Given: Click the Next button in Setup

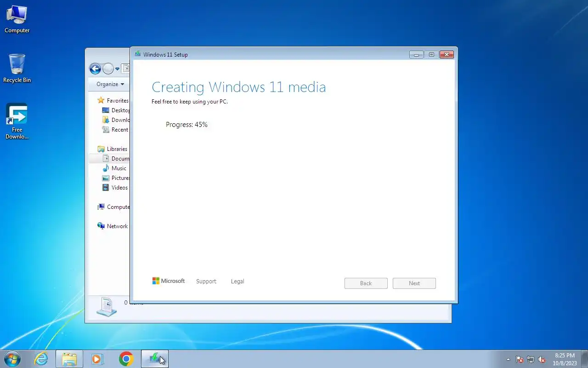Looking at the screenshot, I should coord(414,283).
